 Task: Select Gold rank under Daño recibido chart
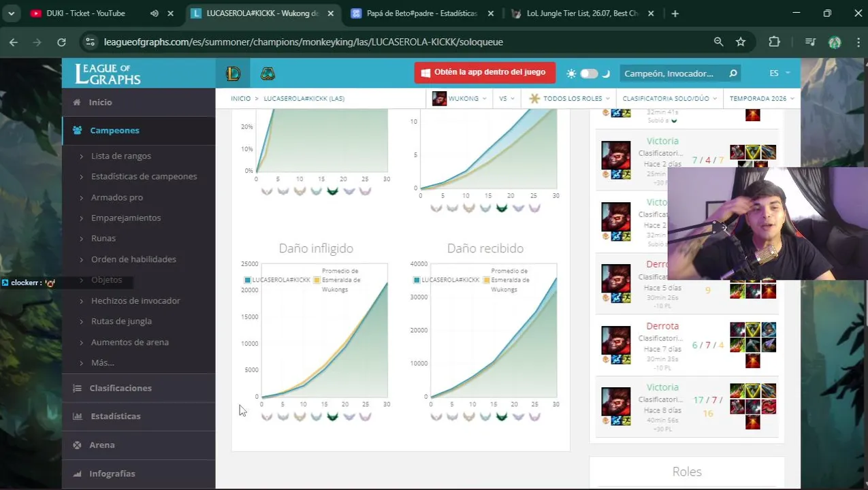click(469, 416)
